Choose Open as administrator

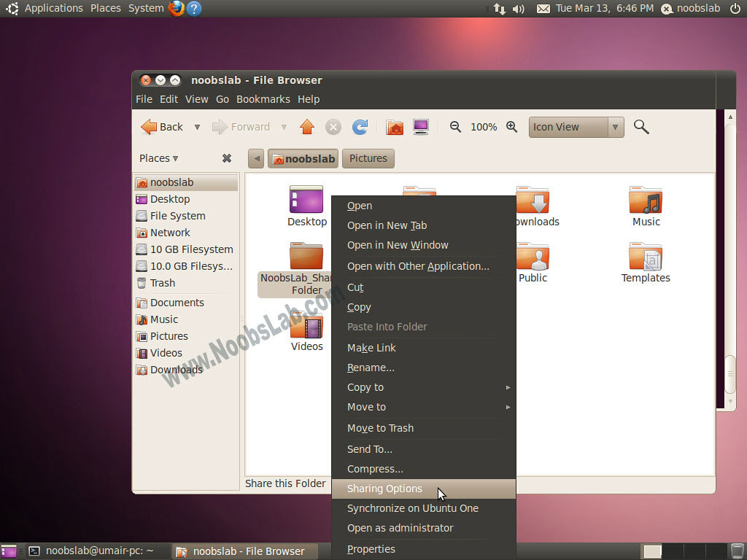tap(424, 528)
